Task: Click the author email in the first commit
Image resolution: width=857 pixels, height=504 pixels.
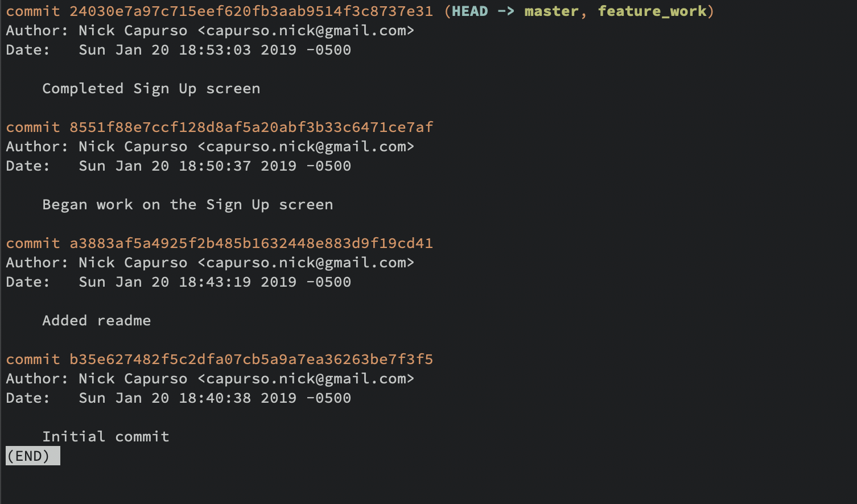Action: click(x=306, y=31)
